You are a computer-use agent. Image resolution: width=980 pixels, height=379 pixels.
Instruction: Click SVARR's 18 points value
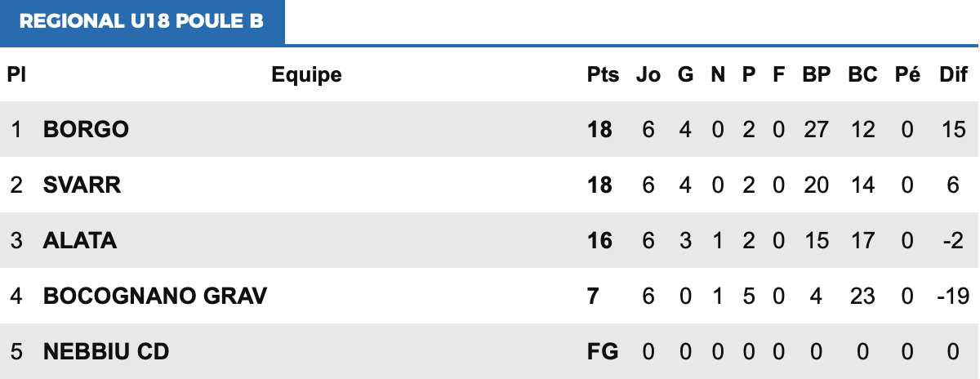tap(599, 185)
